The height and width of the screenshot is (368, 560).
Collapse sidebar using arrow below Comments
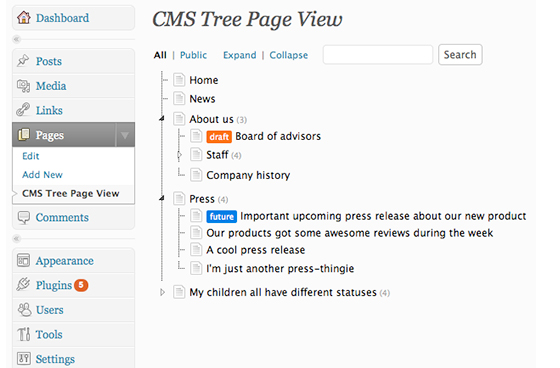17,238
